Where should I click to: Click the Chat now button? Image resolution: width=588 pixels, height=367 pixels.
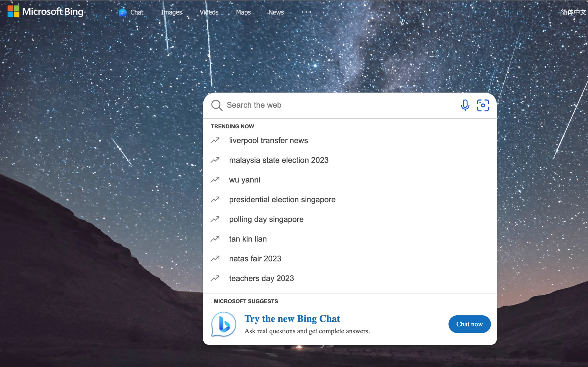pos(469,324)
